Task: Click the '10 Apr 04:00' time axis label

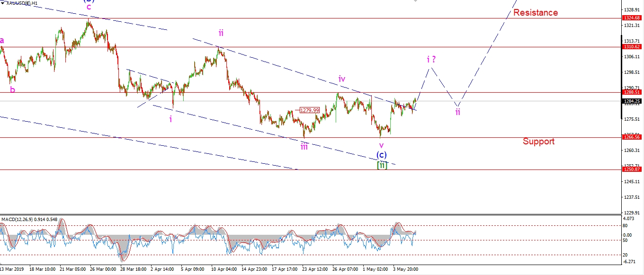Action: point(225,269)
